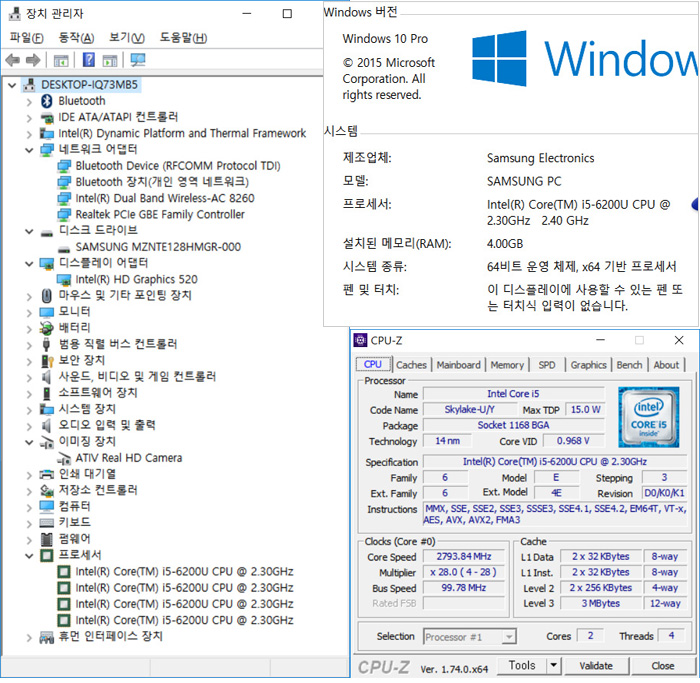Collapse the 프로세서 category

point(29,556)
